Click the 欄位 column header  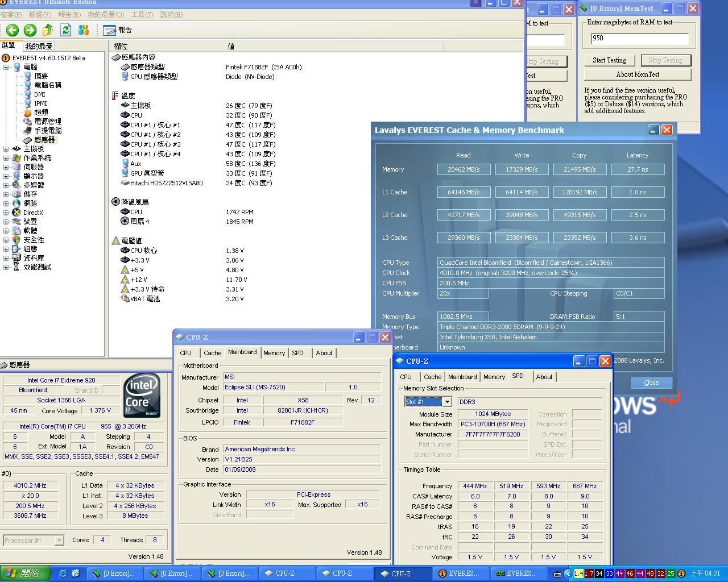pyautogui.click(x=166, y=46)
